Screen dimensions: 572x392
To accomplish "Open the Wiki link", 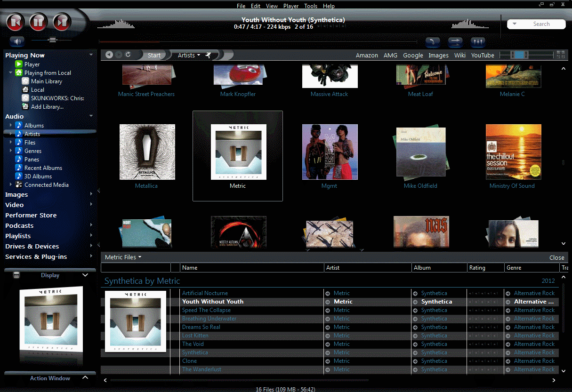I will click(x=460, y=55).
